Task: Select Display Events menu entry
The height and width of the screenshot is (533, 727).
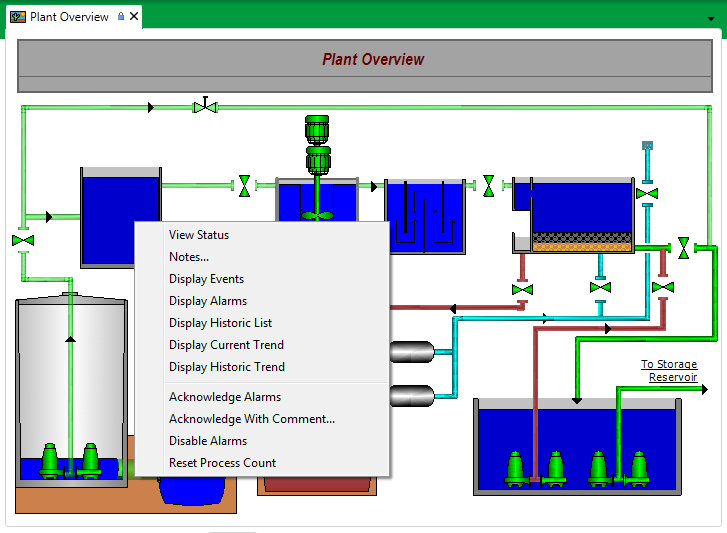Action: click(206, 279)
